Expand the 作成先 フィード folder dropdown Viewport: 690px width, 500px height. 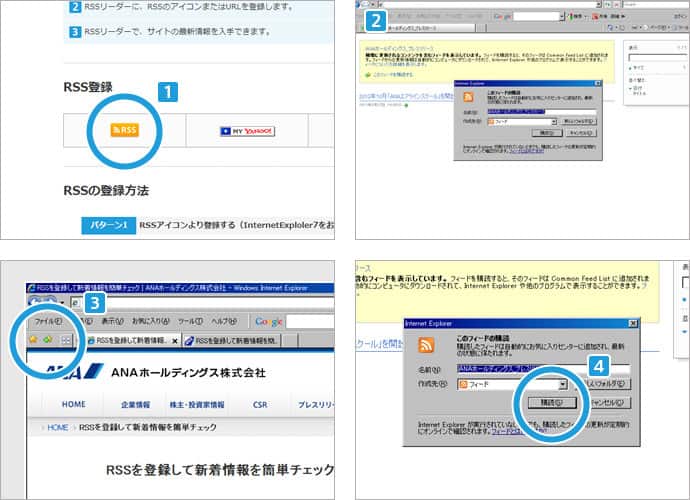563,384
